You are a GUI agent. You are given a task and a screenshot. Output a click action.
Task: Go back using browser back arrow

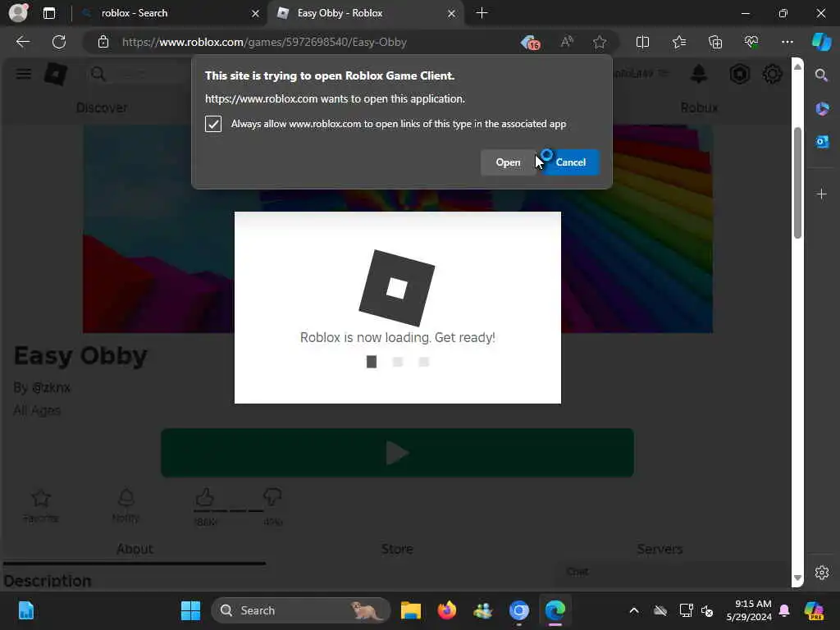pos(22,42)
